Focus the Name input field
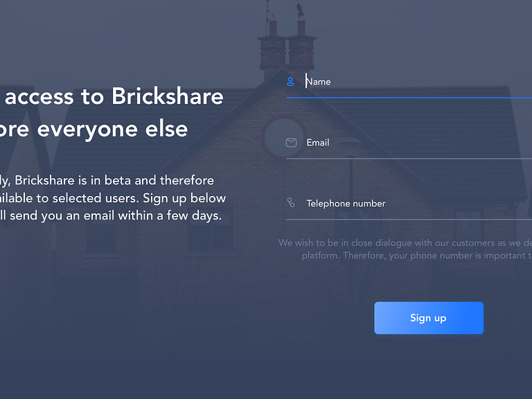 click(x=409, y=82)
